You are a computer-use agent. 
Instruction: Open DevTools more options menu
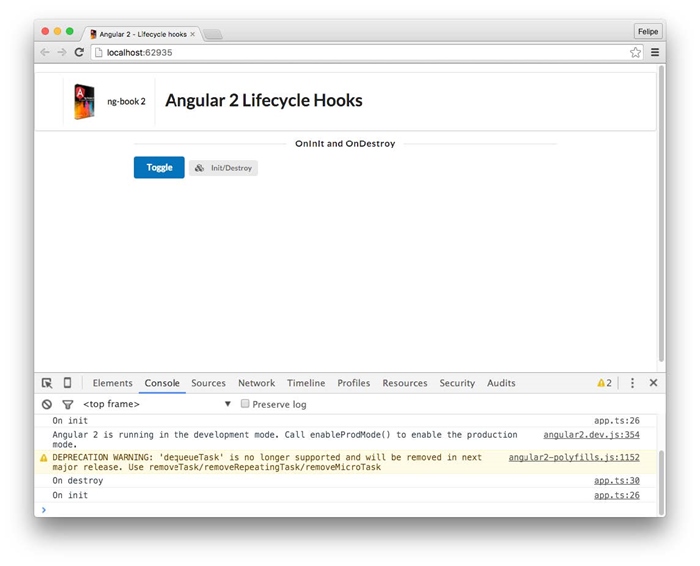[x=632, y=383]
